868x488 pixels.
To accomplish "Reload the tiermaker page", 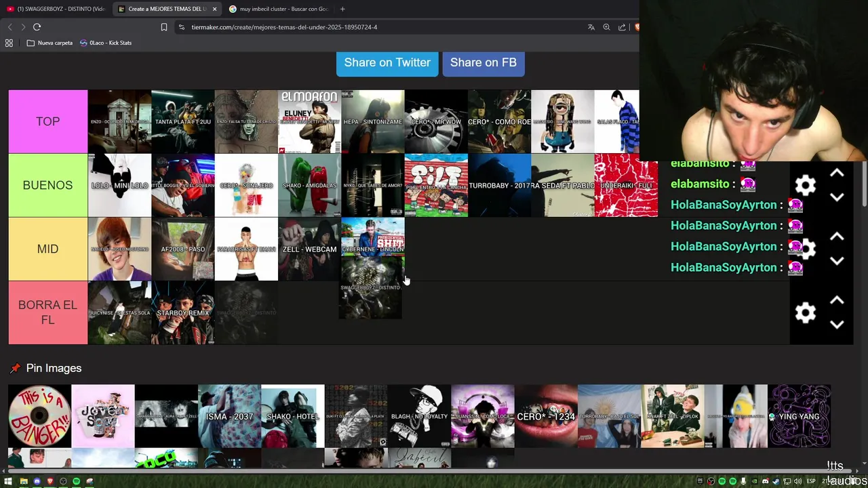I will [x=37, y=27].
